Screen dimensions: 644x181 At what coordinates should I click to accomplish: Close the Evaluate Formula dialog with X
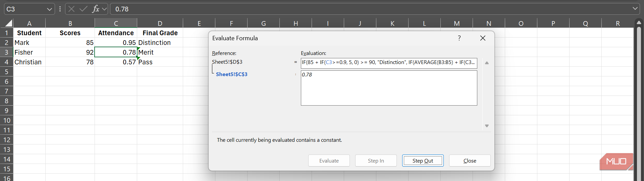point(483,38)
